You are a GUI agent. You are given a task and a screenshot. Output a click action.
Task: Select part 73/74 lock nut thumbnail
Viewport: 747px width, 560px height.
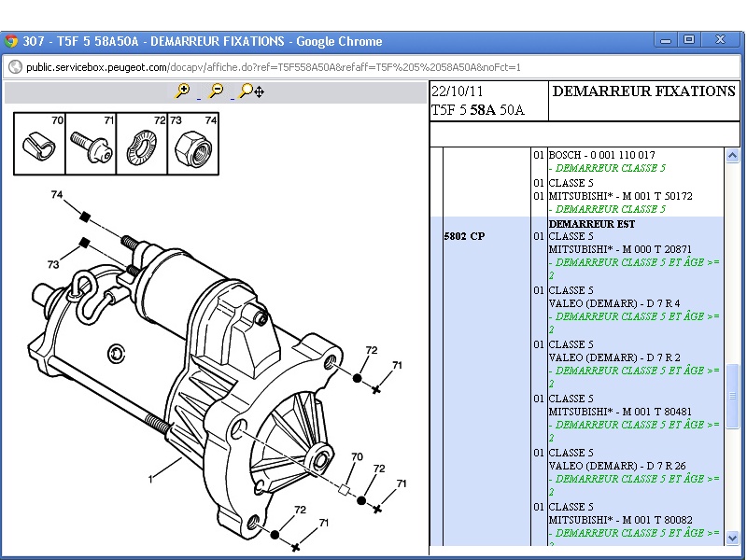(193, 144)
